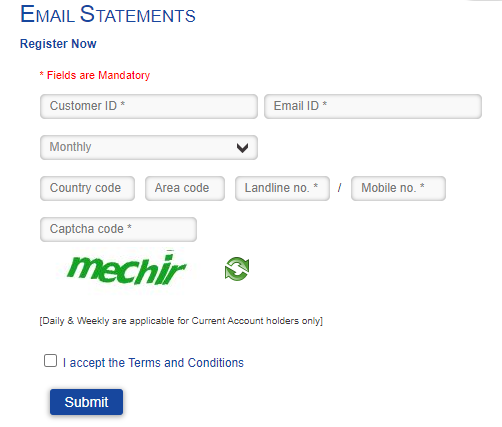Viewport: 502px width, 427px height.
Task: Click the Register Now subheading
Action: tap(58, 44)
